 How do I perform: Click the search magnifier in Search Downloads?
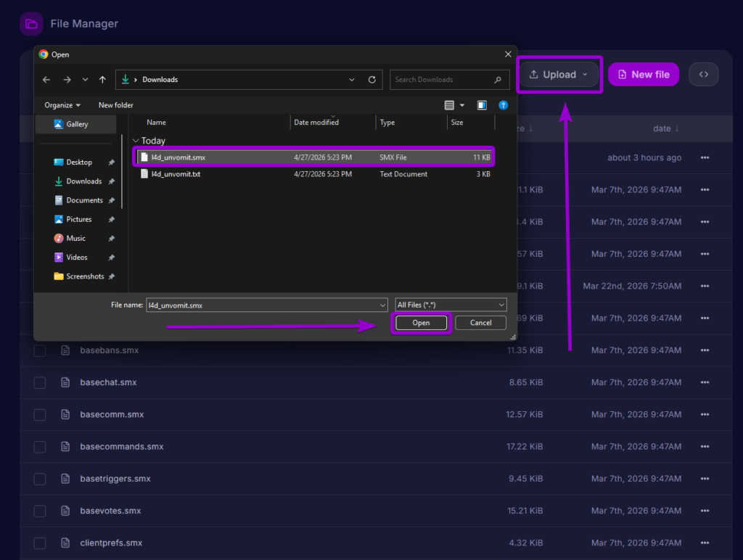[x=498, y=79]
